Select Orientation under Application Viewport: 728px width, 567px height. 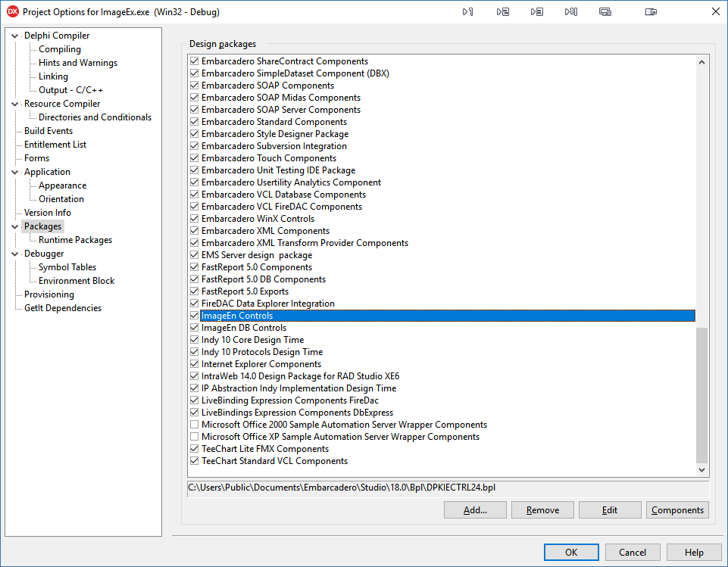click(61, 199)
